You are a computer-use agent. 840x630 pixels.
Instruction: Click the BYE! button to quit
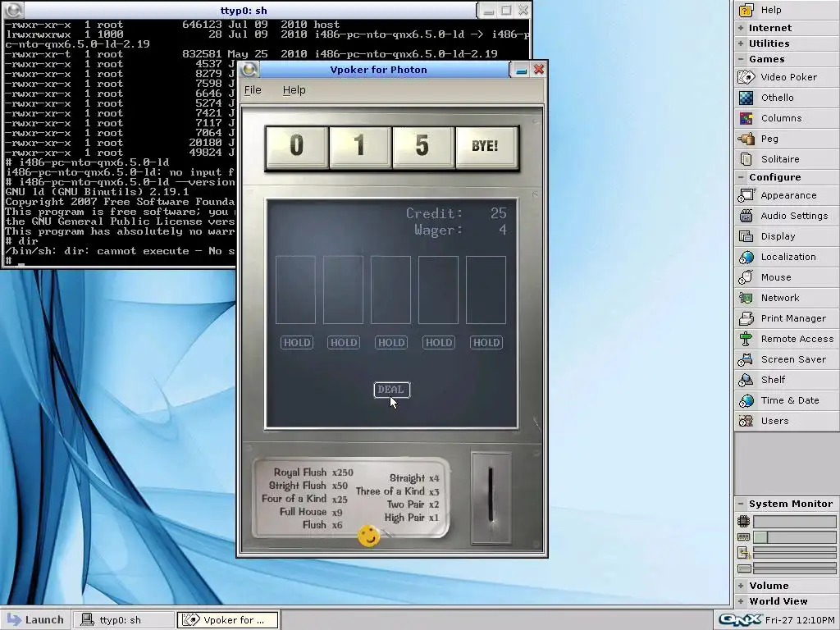pos(486,147)
